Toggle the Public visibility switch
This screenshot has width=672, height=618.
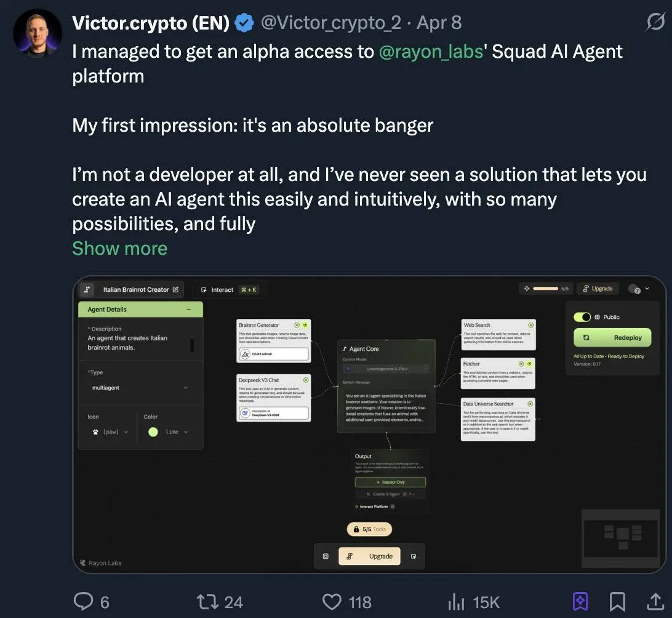[x=582, y=317]
